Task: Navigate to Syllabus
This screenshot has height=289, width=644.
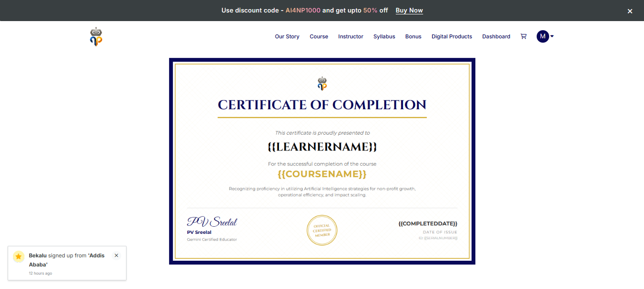Action: point(384,36)
